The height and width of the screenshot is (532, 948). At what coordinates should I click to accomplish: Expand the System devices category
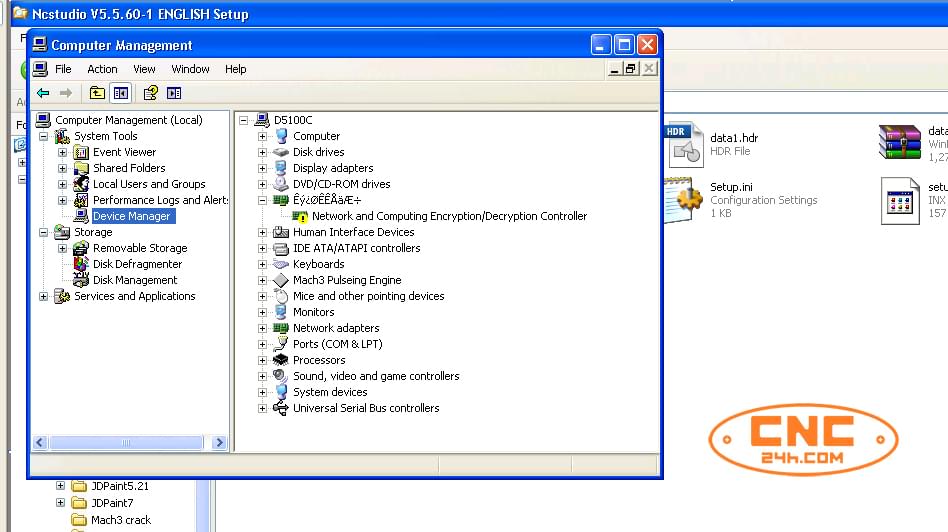[x=262, y=392]
